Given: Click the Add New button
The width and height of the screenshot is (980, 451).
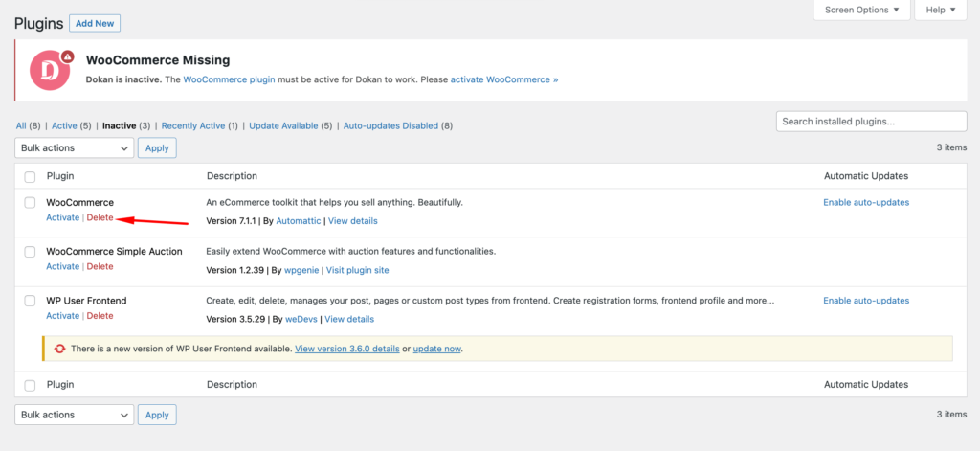Looking at the screenshot, I should coord(95,23).
